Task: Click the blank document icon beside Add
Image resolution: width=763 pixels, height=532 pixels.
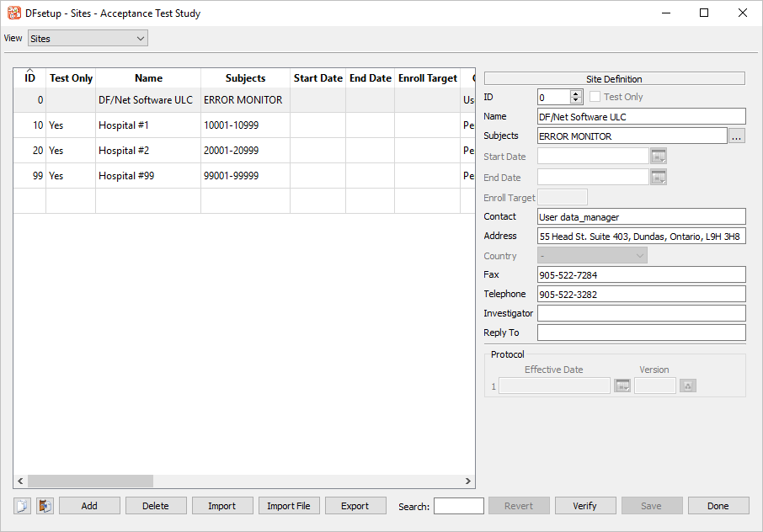Action: pyautogui.click(x=23, y=506)
